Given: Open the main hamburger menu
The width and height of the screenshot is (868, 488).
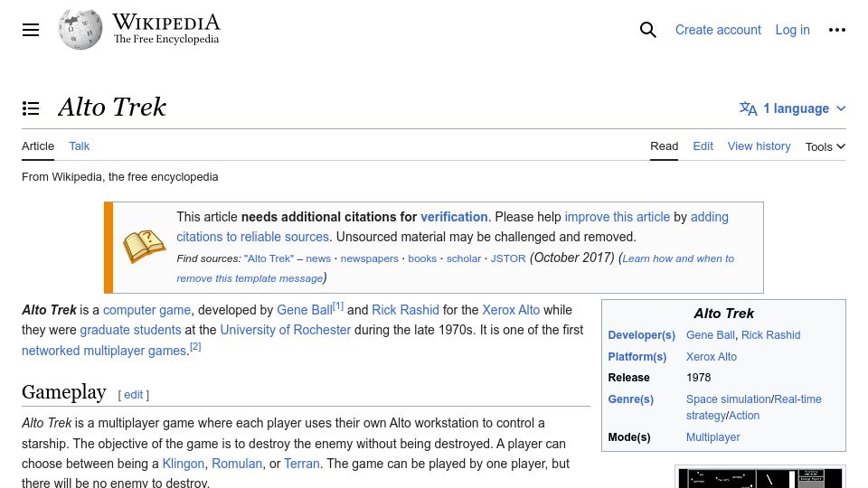Looking at the screenshot, I should tap(31, 30).
